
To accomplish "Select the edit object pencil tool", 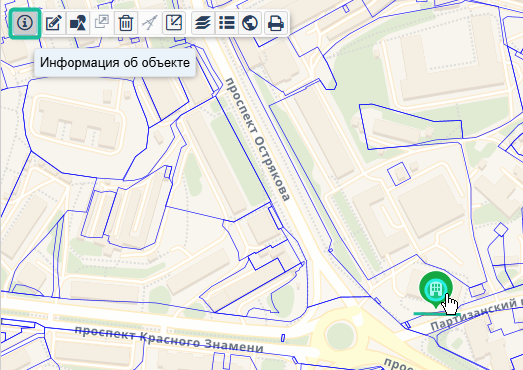I will tap(54, 23).
